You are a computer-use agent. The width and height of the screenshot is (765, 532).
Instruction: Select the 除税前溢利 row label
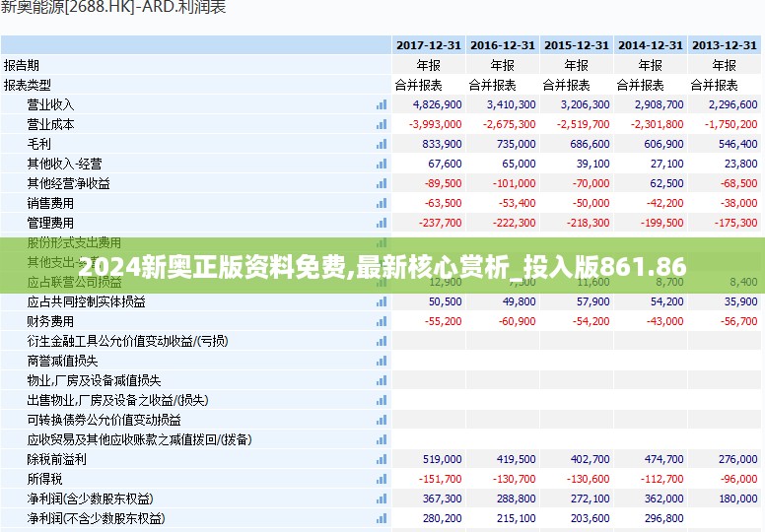56,459
